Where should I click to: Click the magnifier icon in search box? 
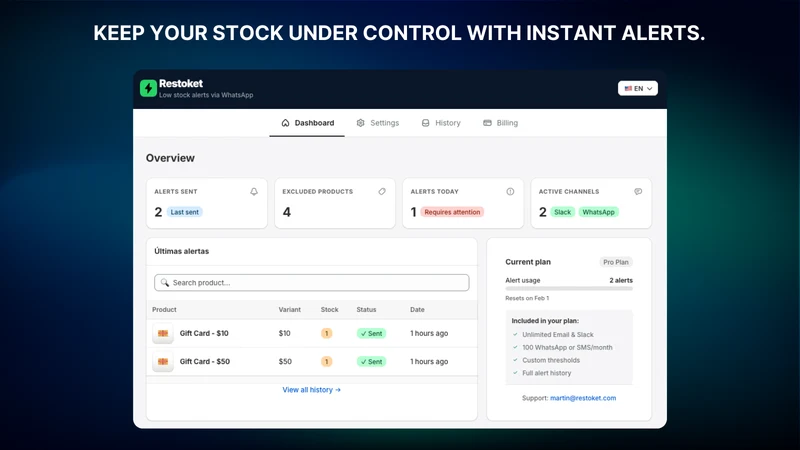(165, 283)
